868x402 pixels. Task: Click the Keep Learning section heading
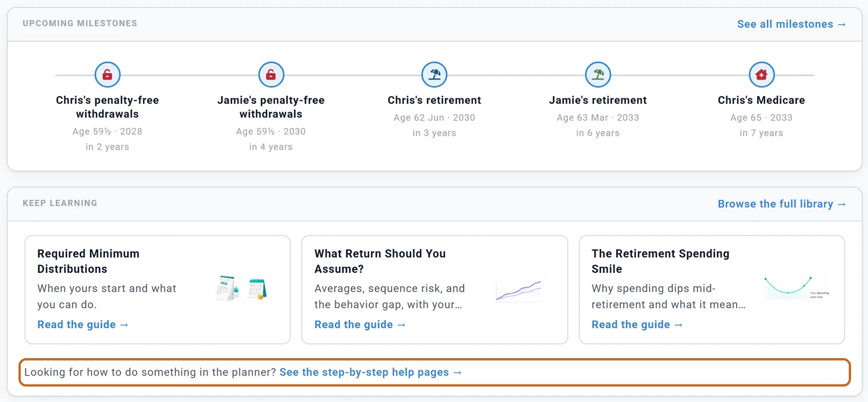point(60,203)
